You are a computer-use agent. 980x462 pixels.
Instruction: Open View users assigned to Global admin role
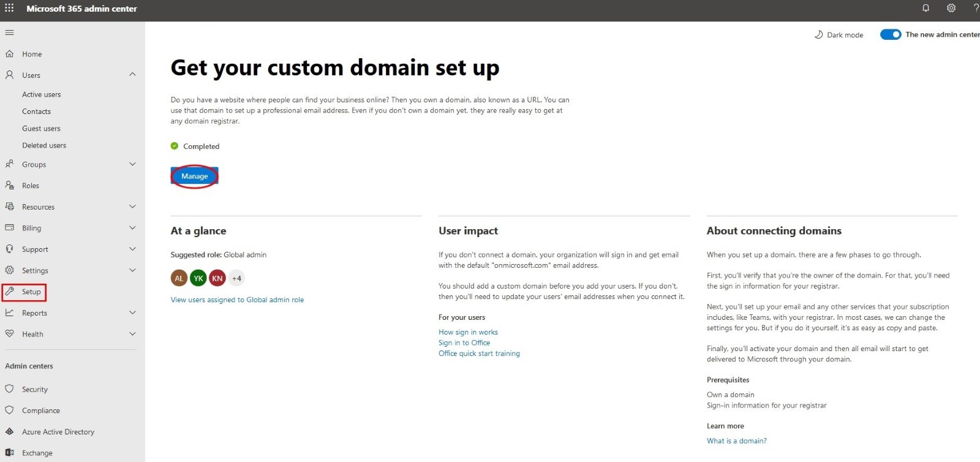237,300
